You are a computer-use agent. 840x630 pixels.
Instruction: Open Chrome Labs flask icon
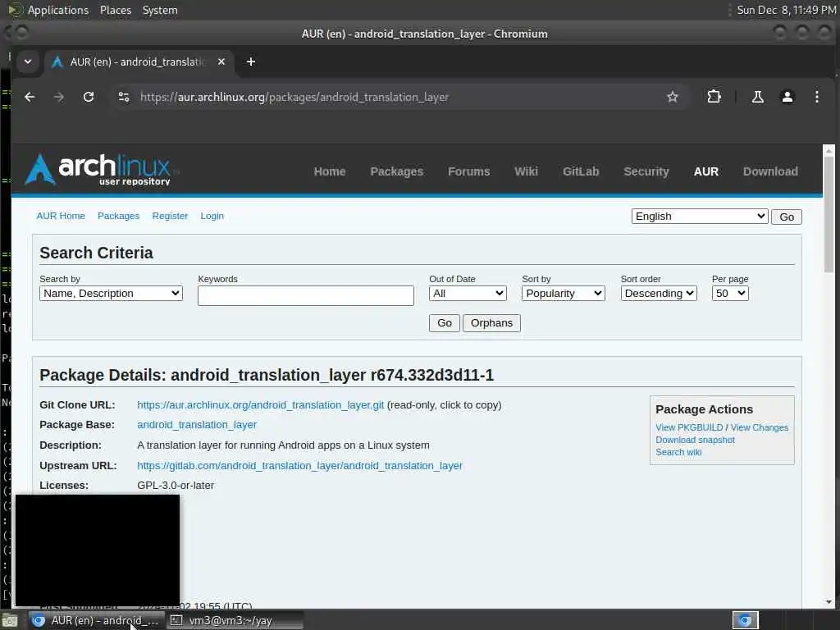click(x=757, y=97)
